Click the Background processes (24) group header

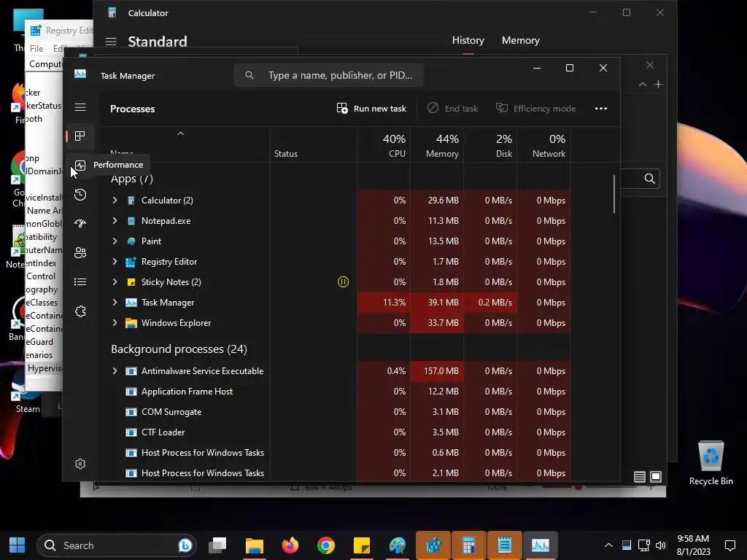pos(179,349)
